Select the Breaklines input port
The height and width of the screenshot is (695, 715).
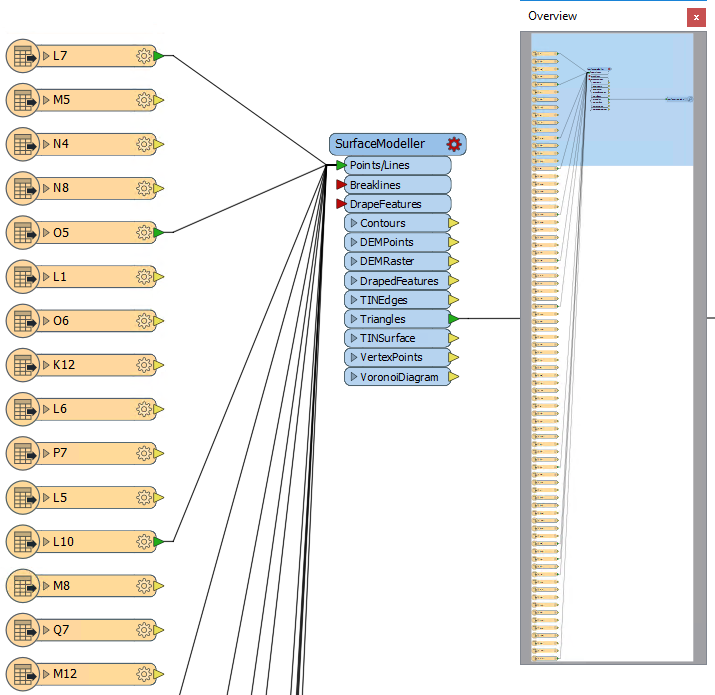(x=398, y=185)
